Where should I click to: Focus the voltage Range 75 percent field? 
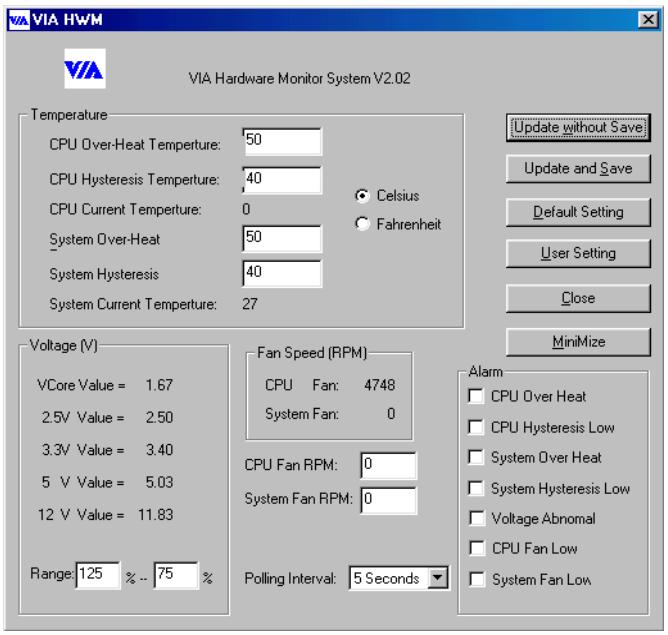176,575
